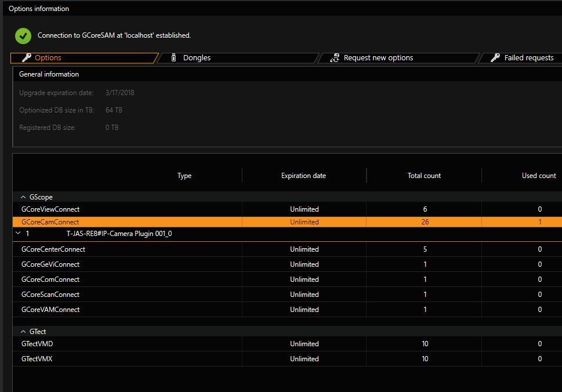The width and height of the screenshot is (562, 392).
Task: Click GCoreViewConnect total count 6
Action: [425, 209]
